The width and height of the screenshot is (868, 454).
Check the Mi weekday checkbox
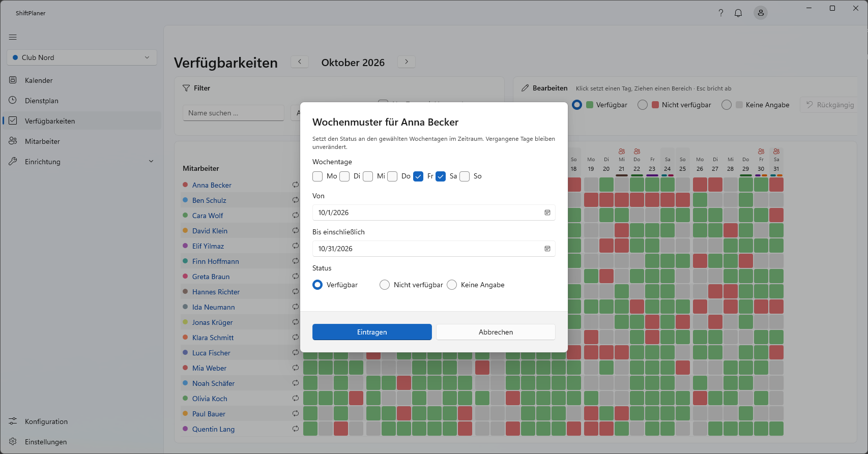(x=368, y=176)
